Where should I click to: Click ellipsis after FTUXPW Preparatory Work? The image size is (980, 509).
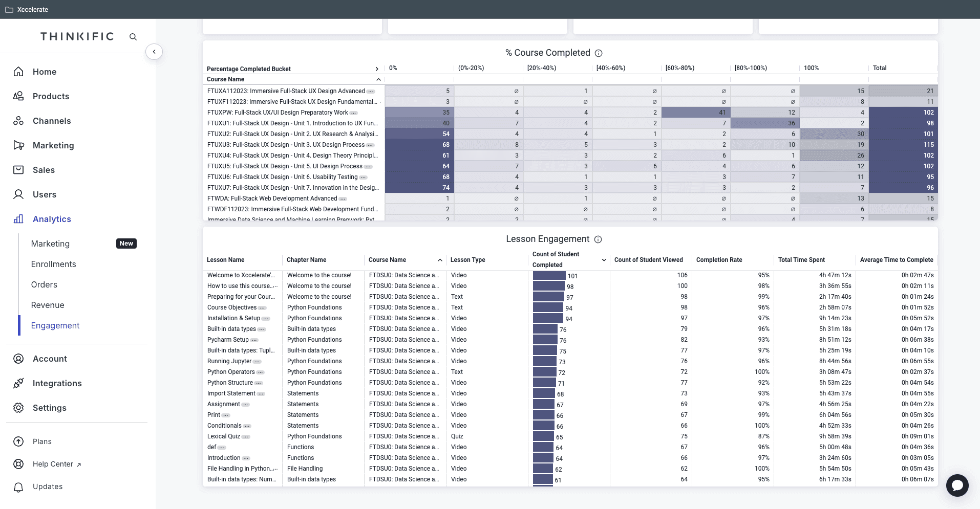pyautogui.click(x=353, y=113)
